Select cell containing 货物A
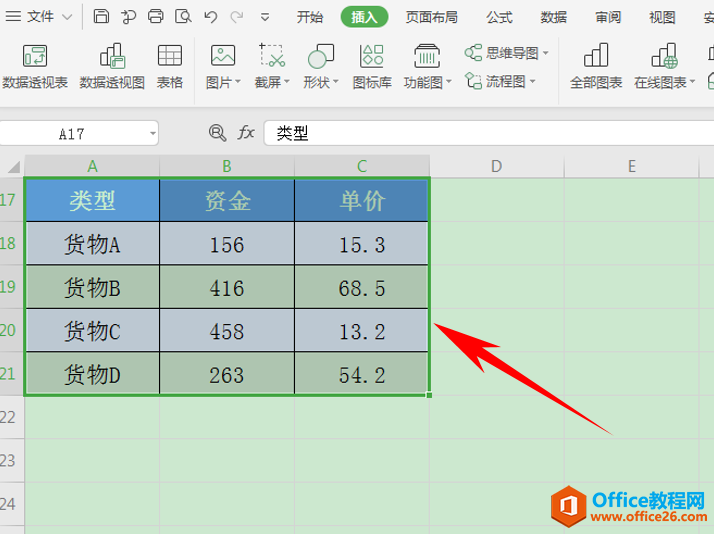 92,244
